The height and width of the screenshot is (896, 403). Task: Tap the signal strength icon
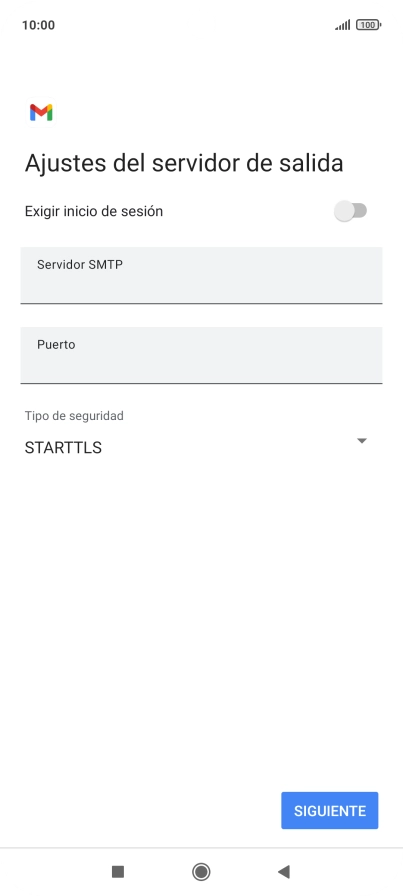tap(342, 25)
